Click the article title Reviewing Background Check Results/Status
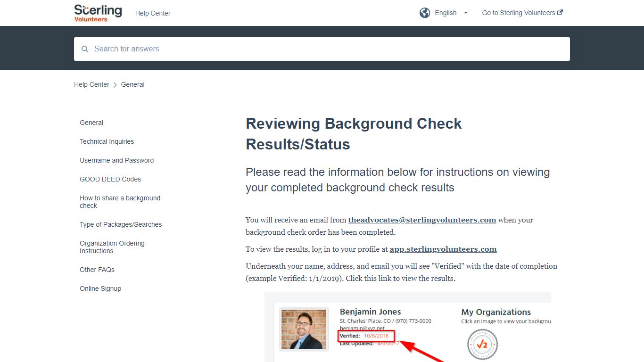This screenshot has height=362, width=644. tap(354, 133)
